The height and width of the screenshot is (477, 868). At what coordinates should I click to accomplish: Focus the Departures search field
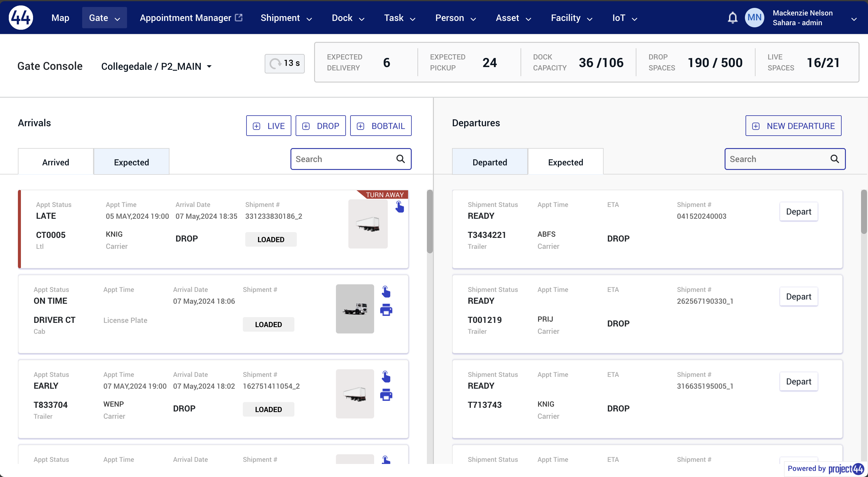(785, 159)
